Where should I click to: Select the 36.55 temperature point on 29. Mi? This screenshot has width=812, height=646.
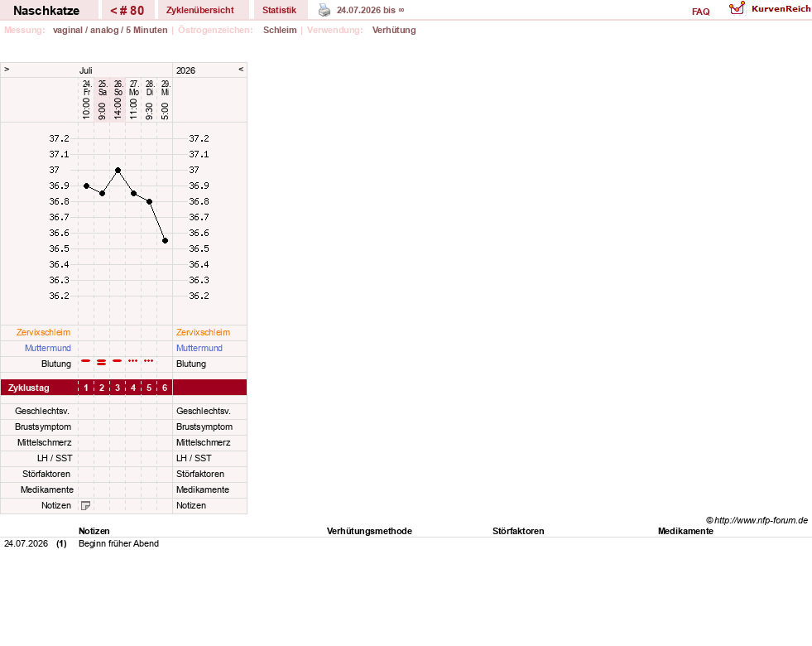166,241
